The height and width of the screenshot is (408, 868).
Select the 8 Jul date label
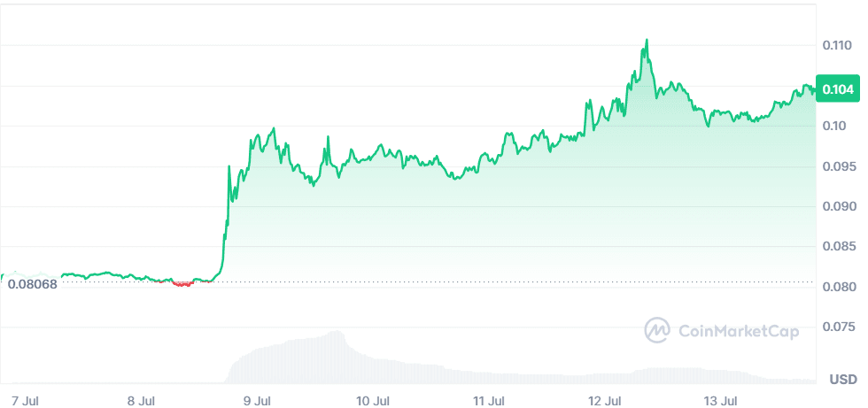pyautogui.click(x=141, y=400)
